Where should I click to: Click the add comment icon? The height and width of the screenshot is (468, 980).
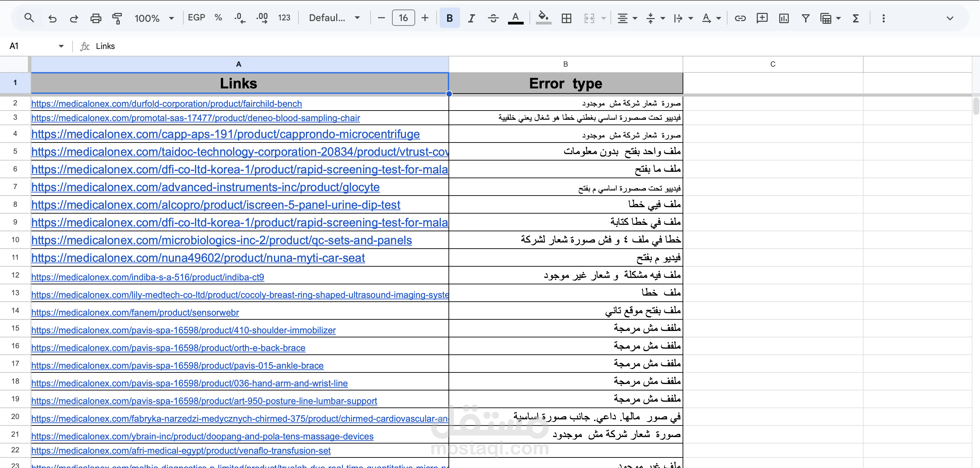click(762, 18)
